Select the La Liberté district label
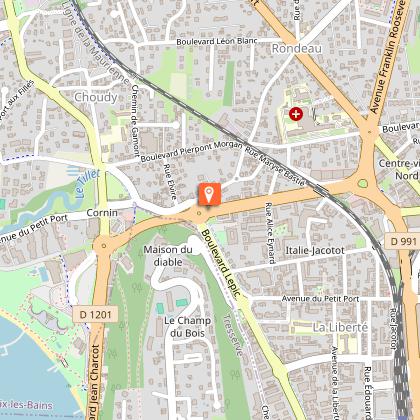 340,327
